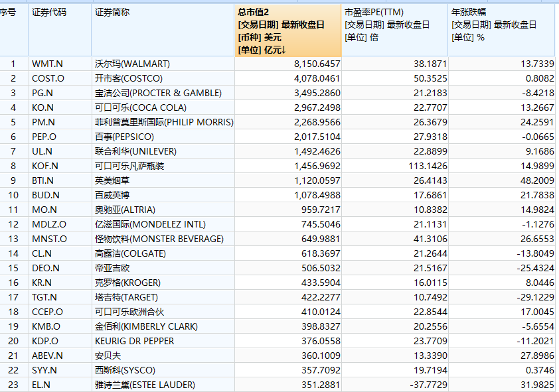Select ticker KOF.N
This screenshot has width=559, height=392.
(x=45, y=166)
